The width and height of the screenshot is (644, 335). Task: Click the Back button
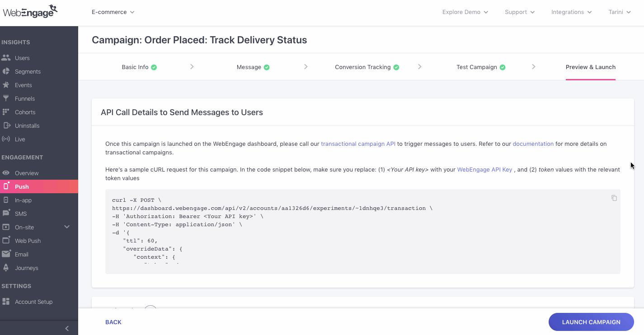pyautogui.click(x=113, y=322)
